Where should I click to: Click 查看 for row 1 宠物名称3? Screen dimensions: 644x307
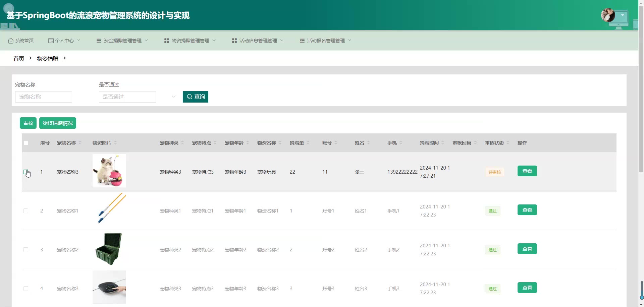point(527,171)
